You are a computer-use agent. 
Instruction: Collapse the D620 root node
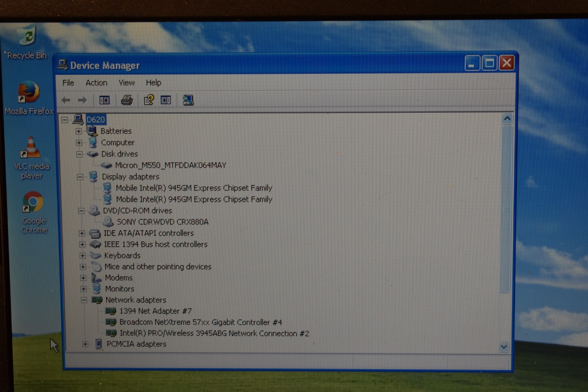[x=65, y=120]
